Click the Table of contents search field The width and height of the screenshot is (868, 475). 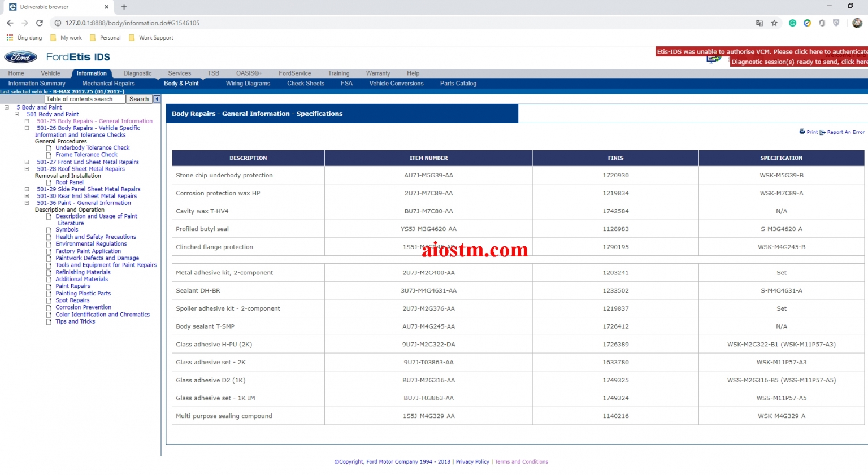(x=85, y=99)
